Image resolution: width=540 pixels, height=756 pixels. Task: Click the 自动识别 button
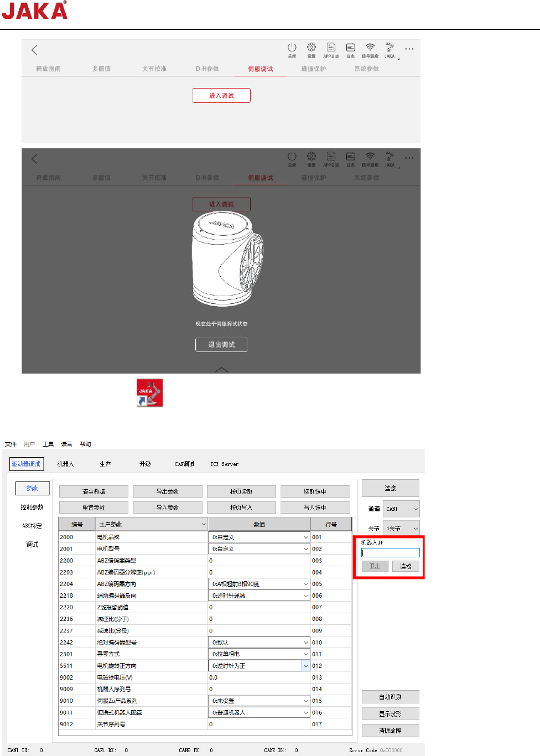coord(391,697)
